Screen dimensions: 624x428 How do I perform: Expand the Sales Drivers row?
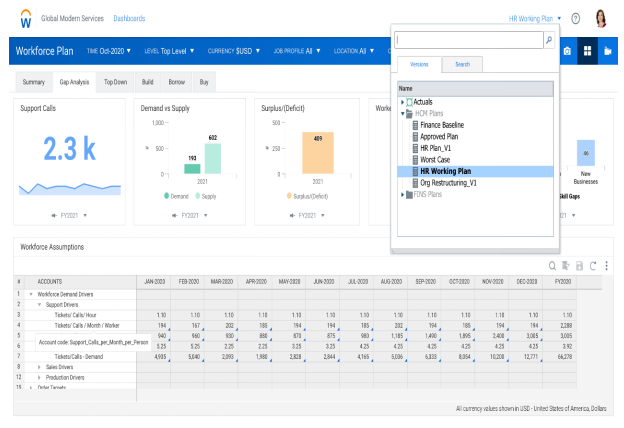point(39,367)
